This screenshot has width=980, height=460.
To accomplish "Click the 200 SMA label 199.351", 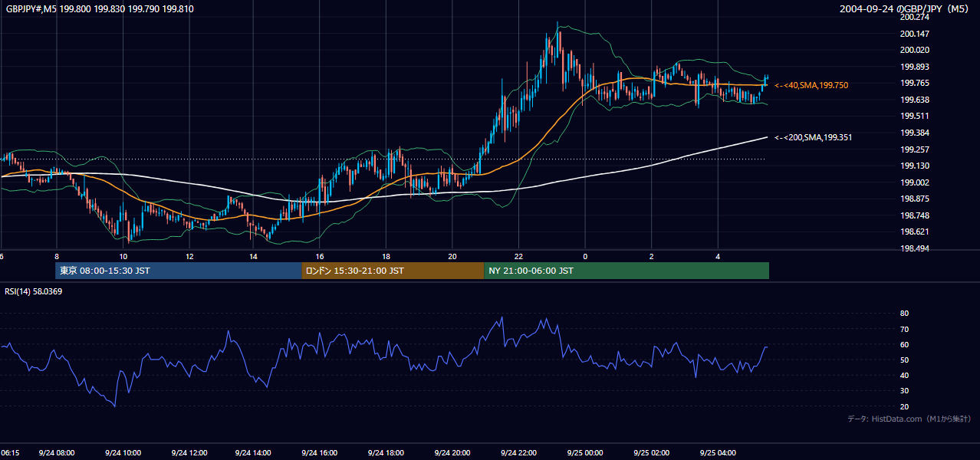I will 814,137.
